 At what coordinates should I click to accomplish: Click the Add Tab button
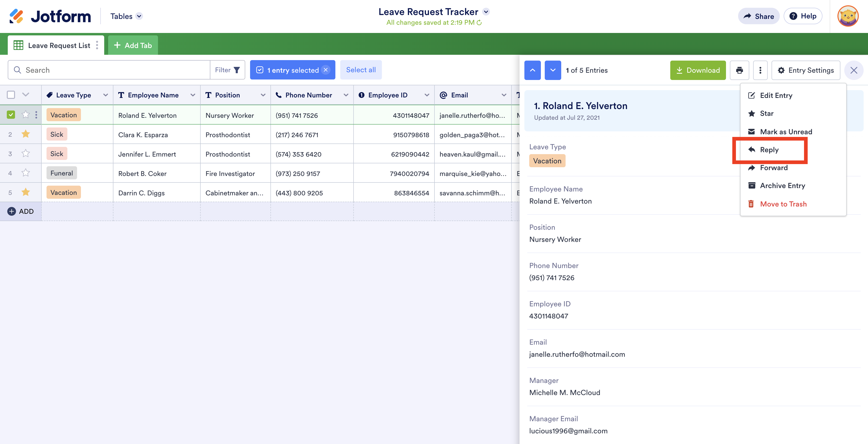click(133, 45)
